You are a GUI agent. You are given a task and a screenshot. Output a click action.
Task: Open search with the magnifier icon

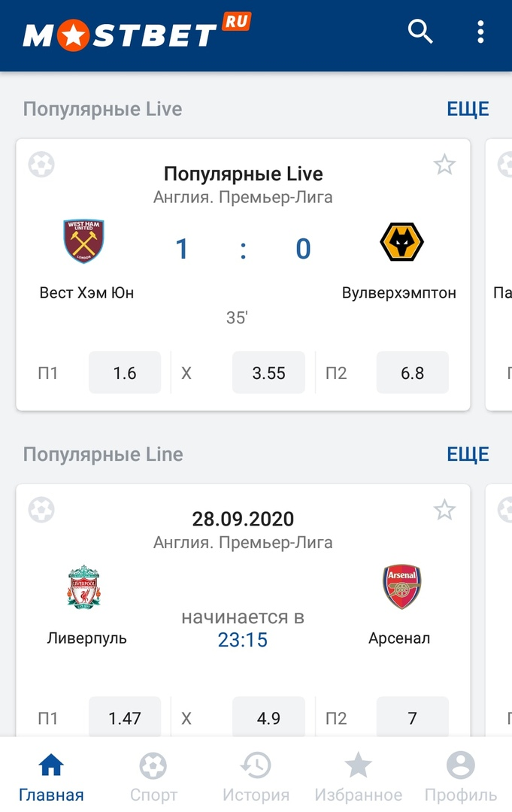point(420,32)
